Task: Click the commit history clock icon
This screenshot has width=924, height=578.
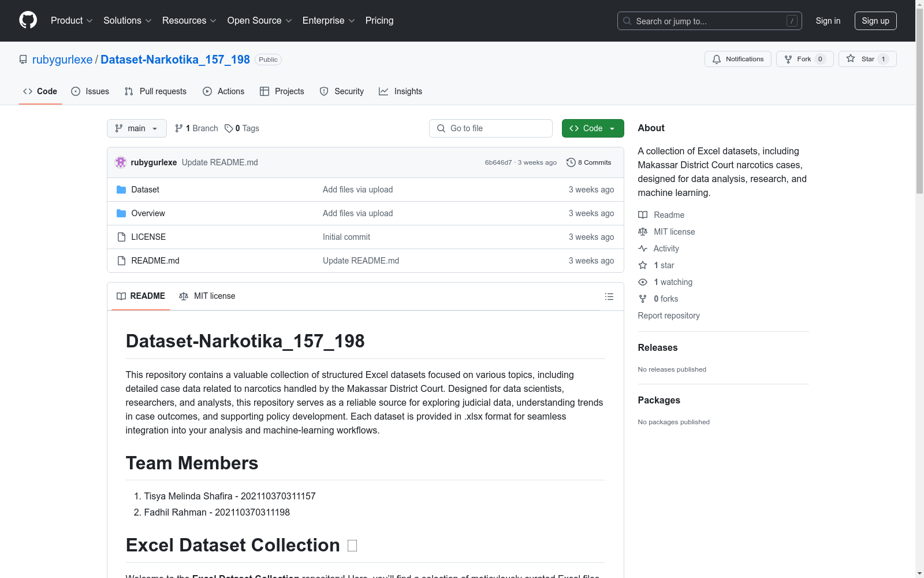Action: pos(571,162)
